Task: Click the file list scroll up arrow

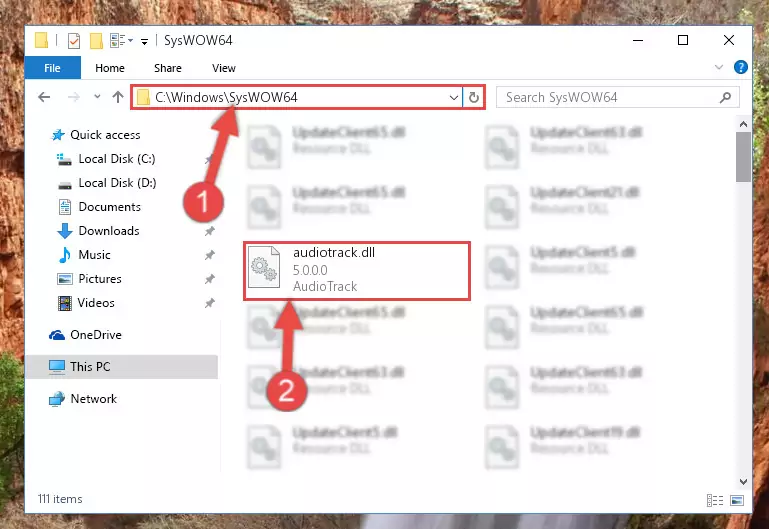Action: pos(743,125)
